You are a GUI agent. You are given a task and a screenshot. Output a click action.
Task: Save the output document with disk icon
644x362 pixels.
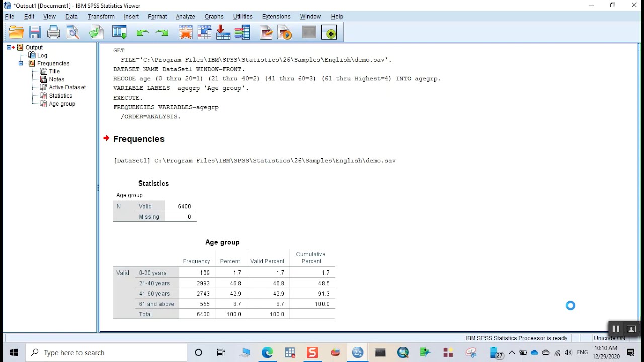pos(35,33)
